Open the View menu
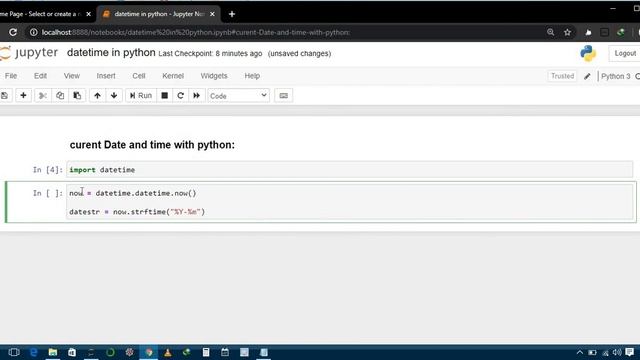The width and height of the screenshot is (640, 360). 72,76
